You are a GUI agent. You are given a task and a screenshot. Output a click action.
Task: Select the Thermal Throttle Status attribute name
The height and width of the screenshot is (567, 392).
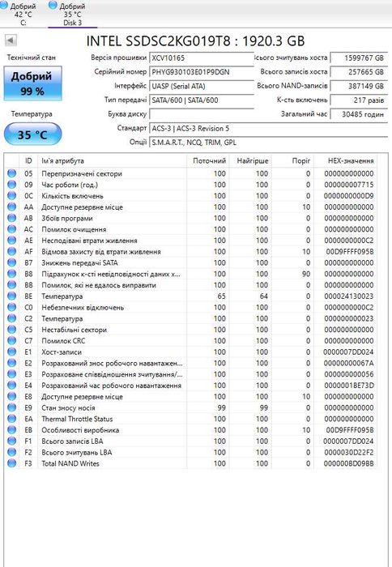(77, 419)
